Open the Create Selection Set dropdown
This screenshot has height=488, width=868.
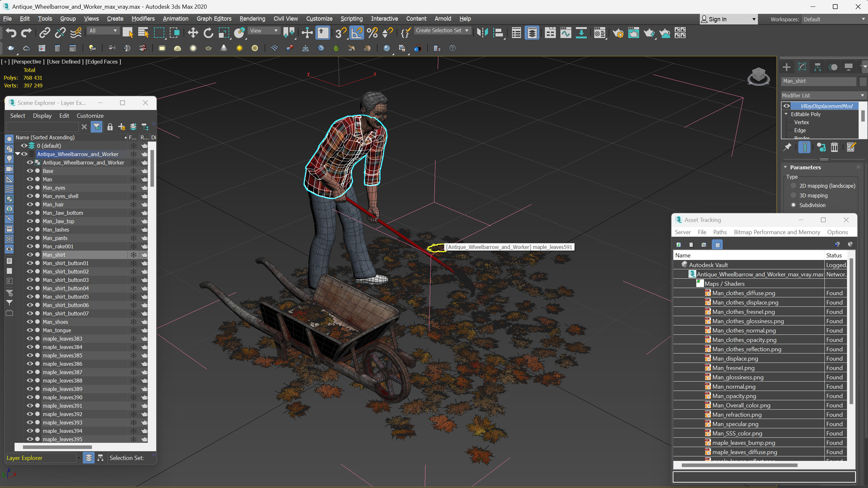click(x=442, y=31)
